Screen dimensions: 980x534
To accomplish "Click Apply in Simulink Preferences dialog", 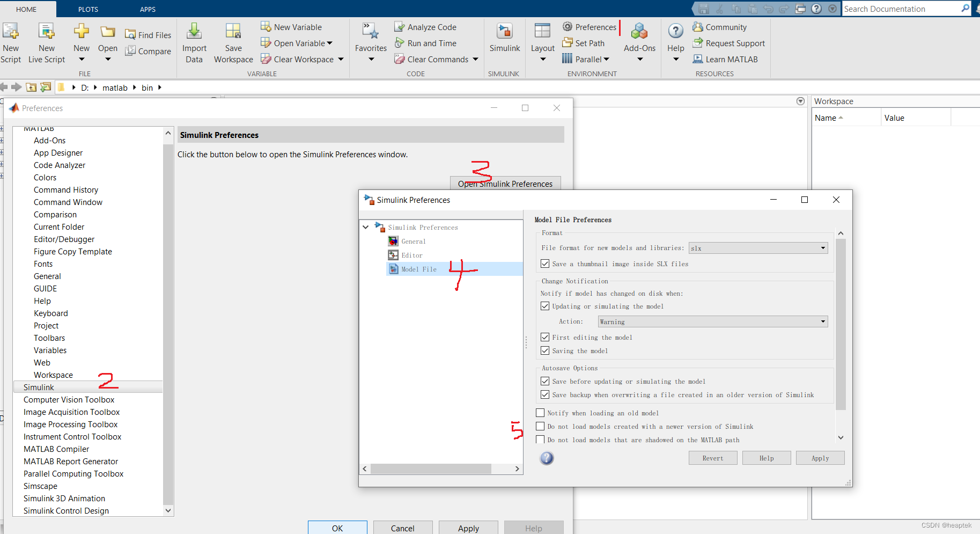I will [820, 458].
